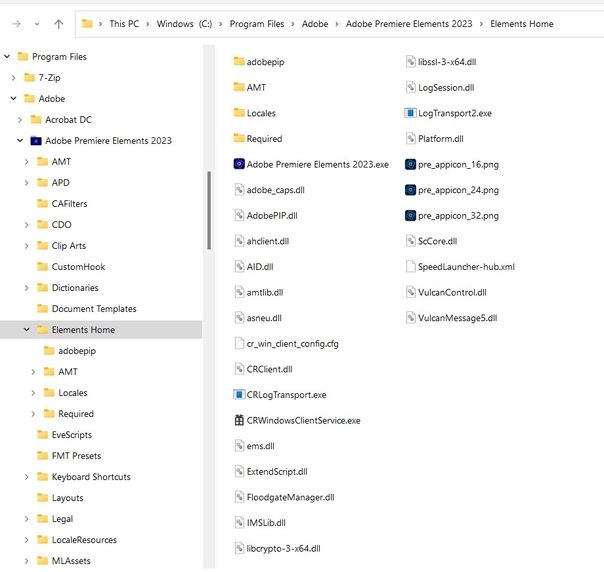This screenshot has height=572, width=604.
Task: Navigate forward with the Forward arrow
Action: pyautogui.click(x=17, y=24)
